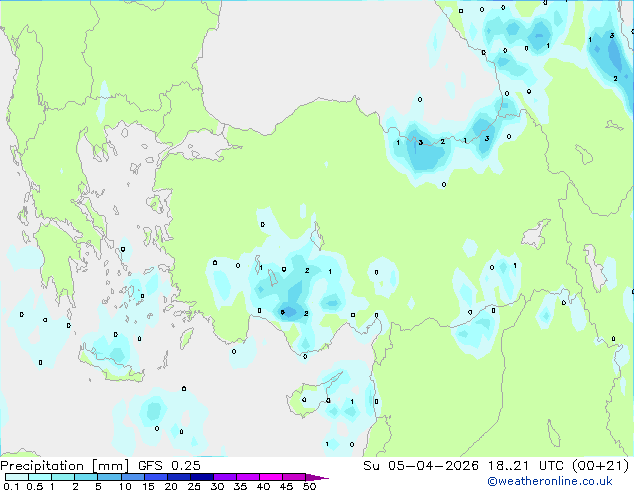Click the '[mm]' unit label

pyautogui.click(x=110, y=466)
